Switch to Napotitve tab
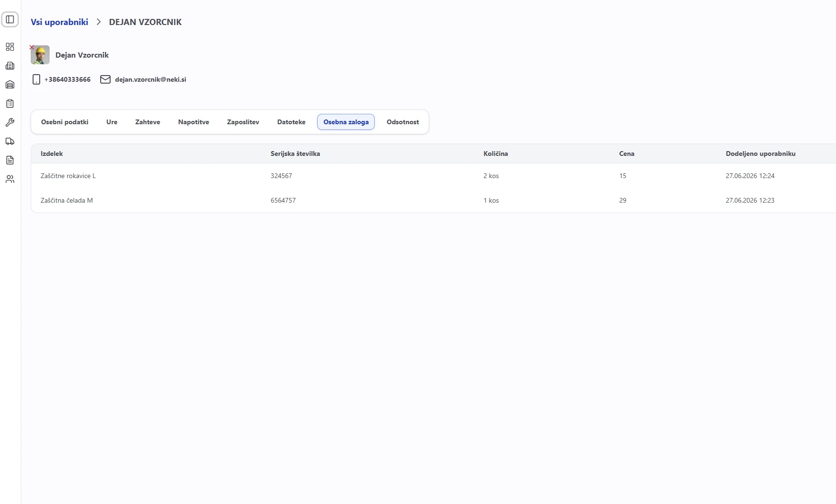Screen dimensions: 836x504 [x=194, y=122]
